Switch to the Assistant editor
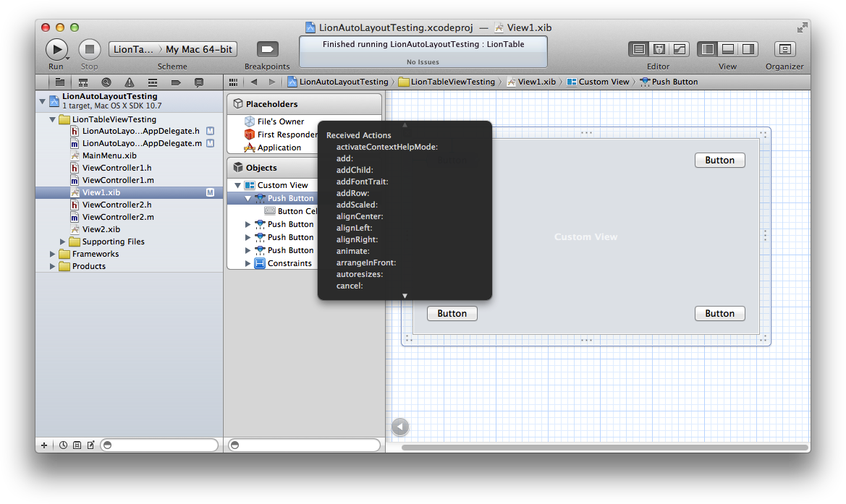 (x=659, y=50)
